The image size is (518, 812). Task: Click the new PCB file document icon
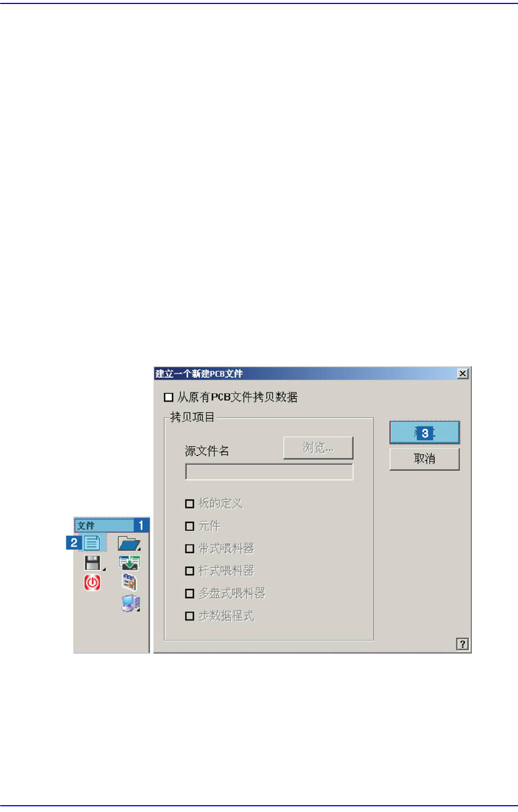(92, 543)
